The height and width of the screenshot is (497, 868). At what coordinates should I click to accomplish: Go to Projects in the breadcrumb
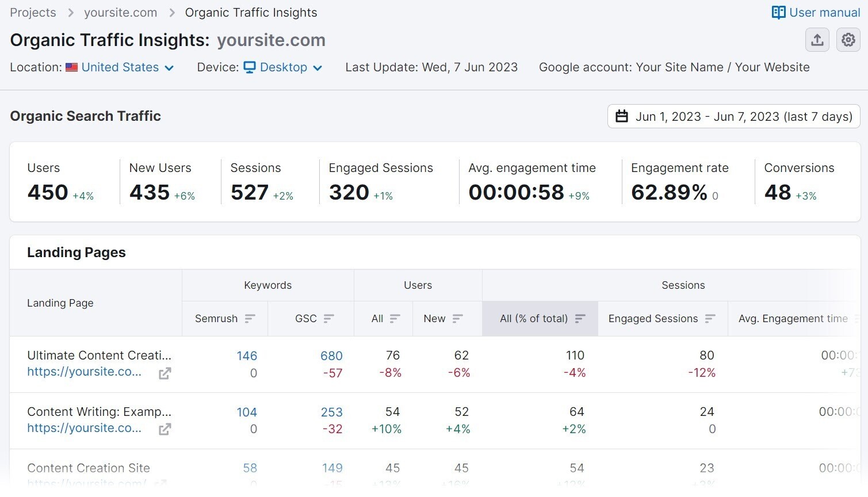33,13
